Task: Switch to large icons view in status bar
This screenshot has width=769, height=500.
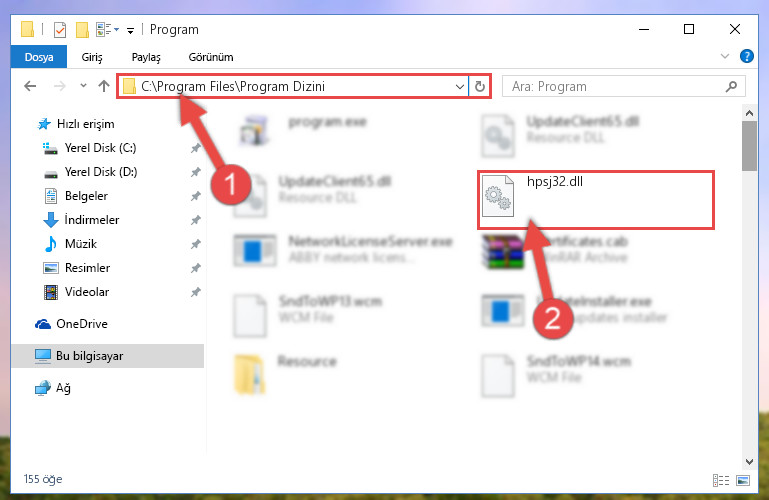Action: pos(743,480)
